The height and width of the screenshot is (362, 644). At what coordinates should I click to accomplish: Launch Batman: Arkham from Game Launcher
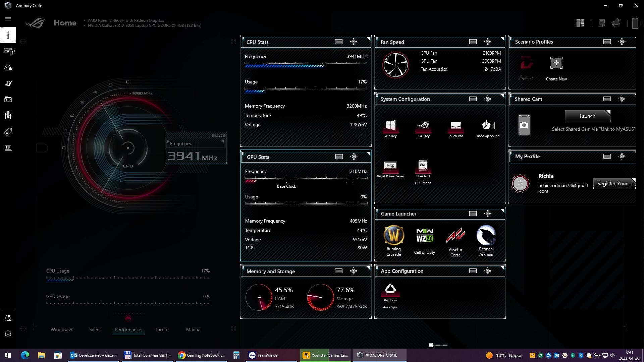point(486,241)
